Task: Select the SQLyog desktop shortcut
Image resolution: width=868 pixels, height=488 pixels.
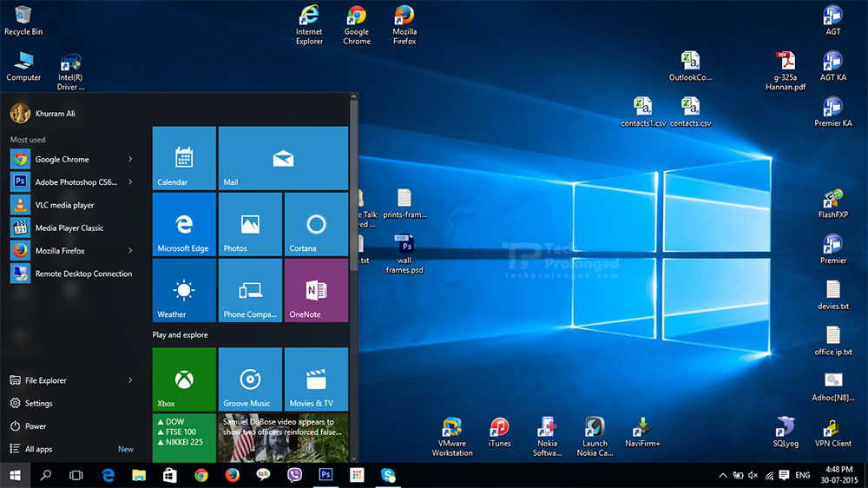Action: click(x=786, y=432)
